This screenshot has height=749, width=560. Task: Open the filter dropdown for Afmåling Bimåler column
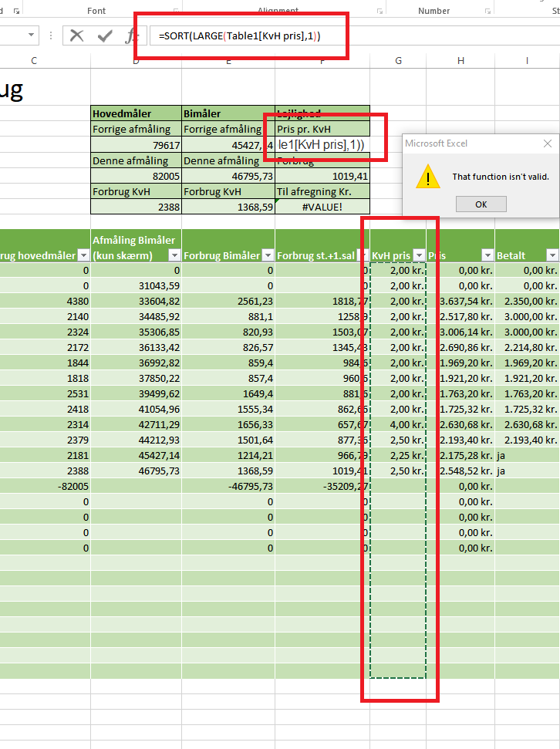tap(174, 255)
